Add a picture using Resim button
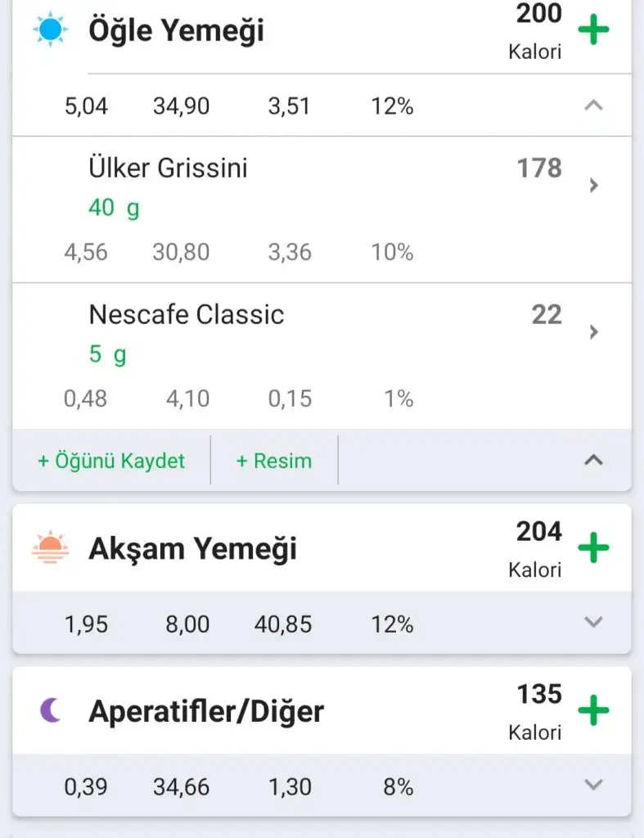 click(274, 461)
